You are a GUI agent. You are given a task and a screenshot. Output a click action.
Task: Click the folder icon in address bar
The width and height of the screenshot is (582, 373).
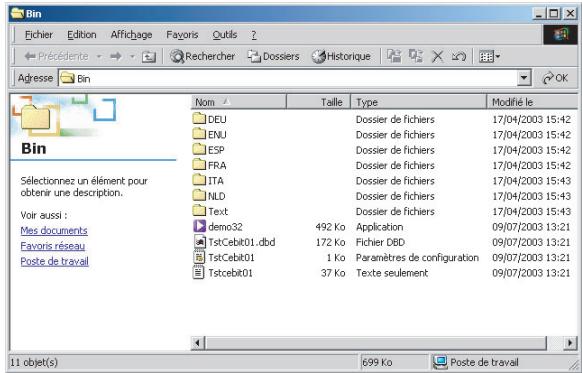(x=67, y=78)
